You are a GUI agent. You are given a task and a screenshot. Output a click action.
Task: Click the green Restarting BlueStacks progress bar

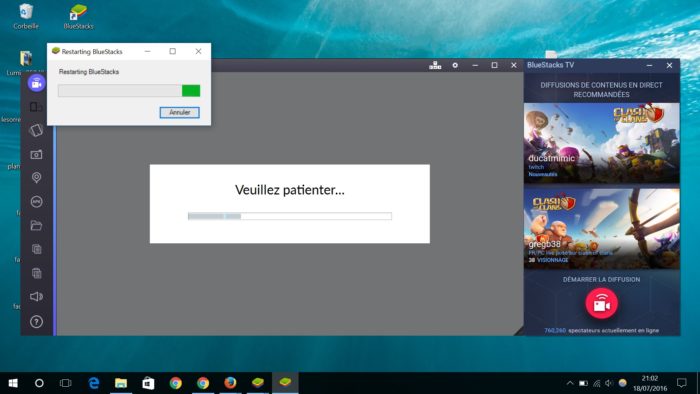pos(129,91)
